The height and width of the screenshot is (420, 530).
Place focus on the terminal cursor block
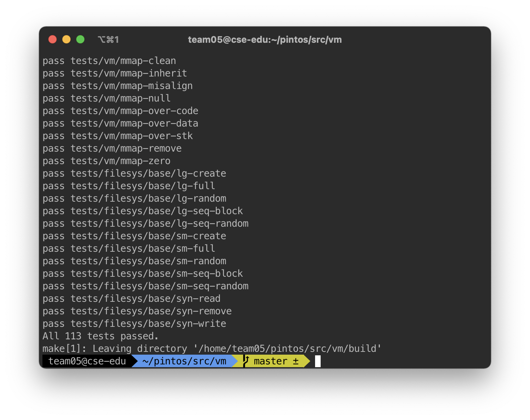pyautogui.click(x=318, y=361)
